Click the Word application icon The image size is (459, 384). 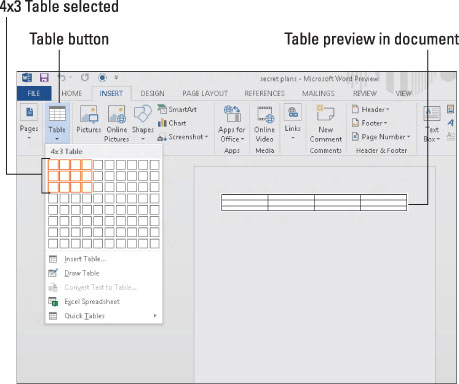(27, 78)
